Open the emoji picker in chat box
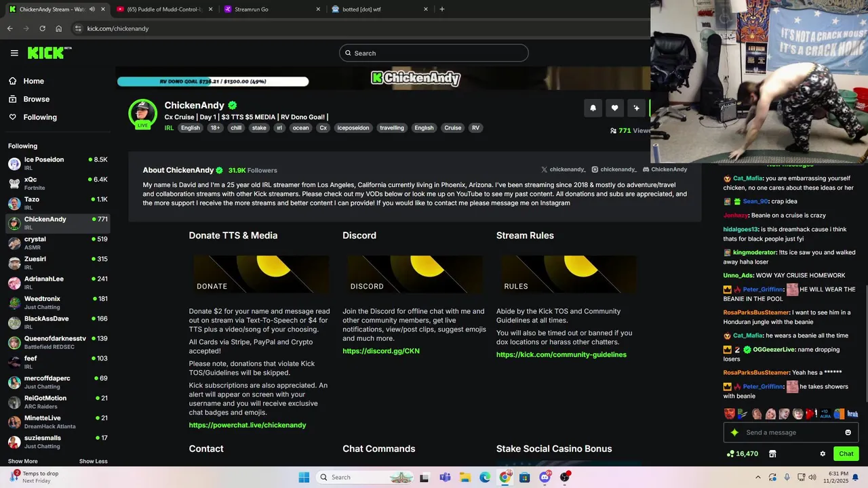The image size is (868, 488). pyautogui.click(x=848, y=432)
